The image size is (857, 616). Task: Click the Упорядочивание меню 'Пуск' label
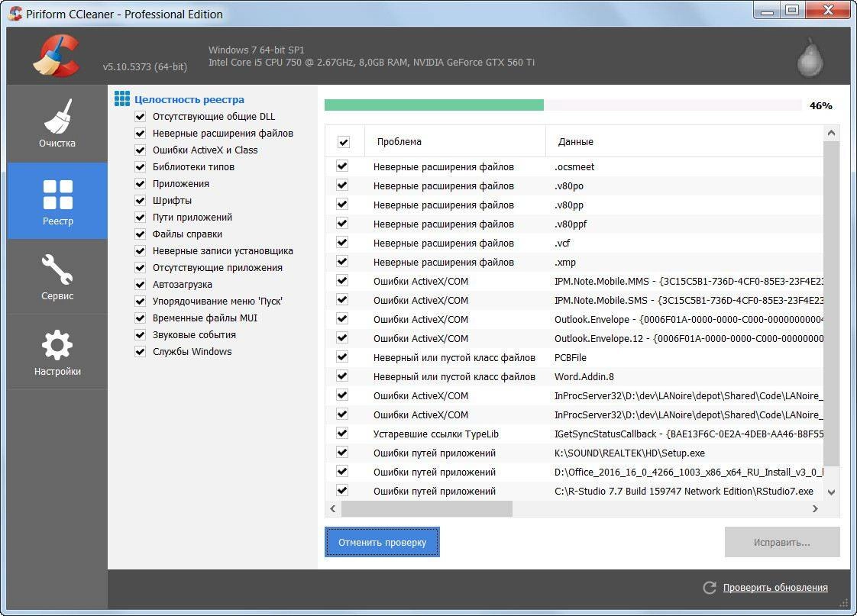217,301
